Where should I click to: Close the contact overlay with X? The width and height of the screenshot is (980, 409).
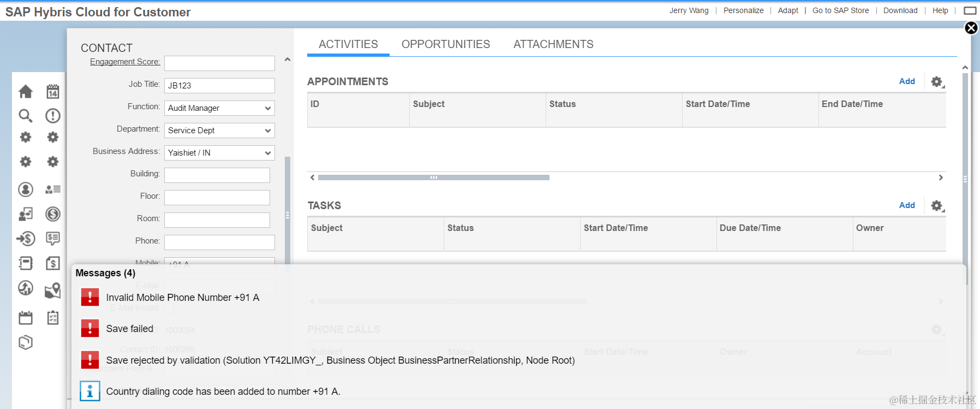971,28
